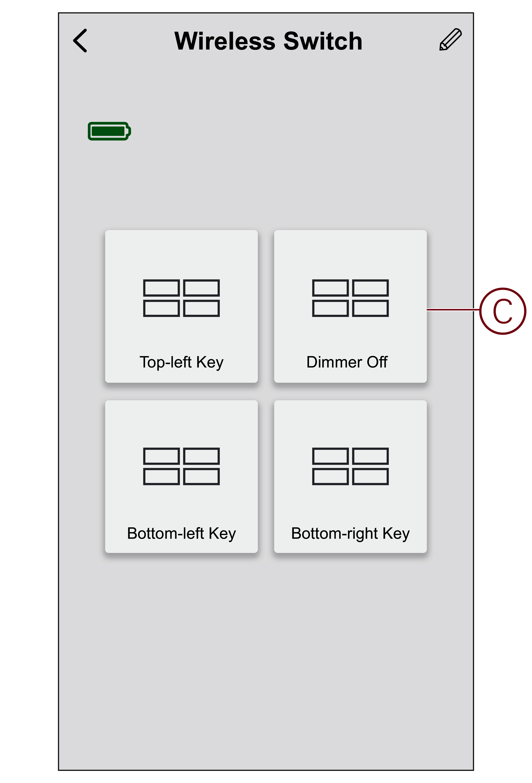Open the Bottom-left Key tile

[181, 476]
